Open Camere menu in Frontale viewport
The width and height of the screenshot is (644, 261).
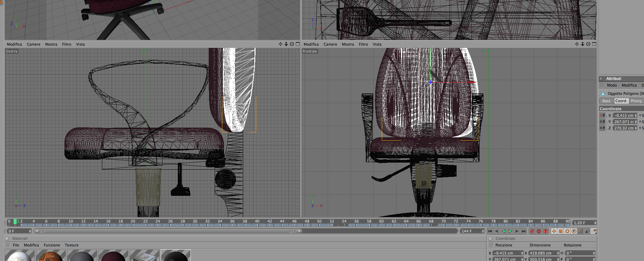[x=330, y=44]
